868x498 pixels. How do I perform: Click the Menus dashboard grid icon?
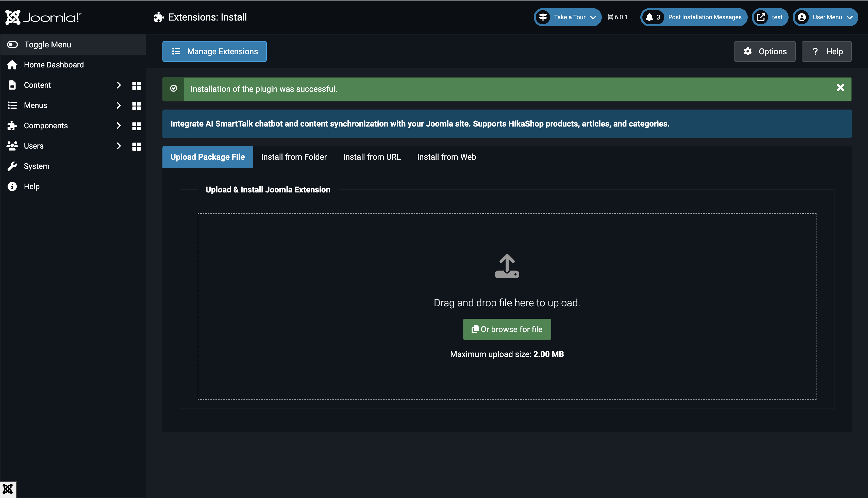pyautogui.click(x=136, y=106)
